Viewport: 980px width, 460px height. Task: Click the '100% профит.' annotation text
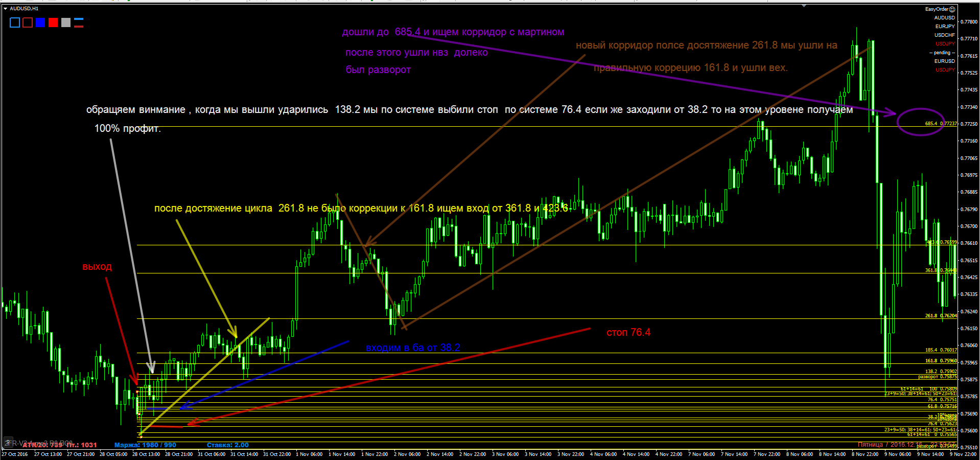128,128
